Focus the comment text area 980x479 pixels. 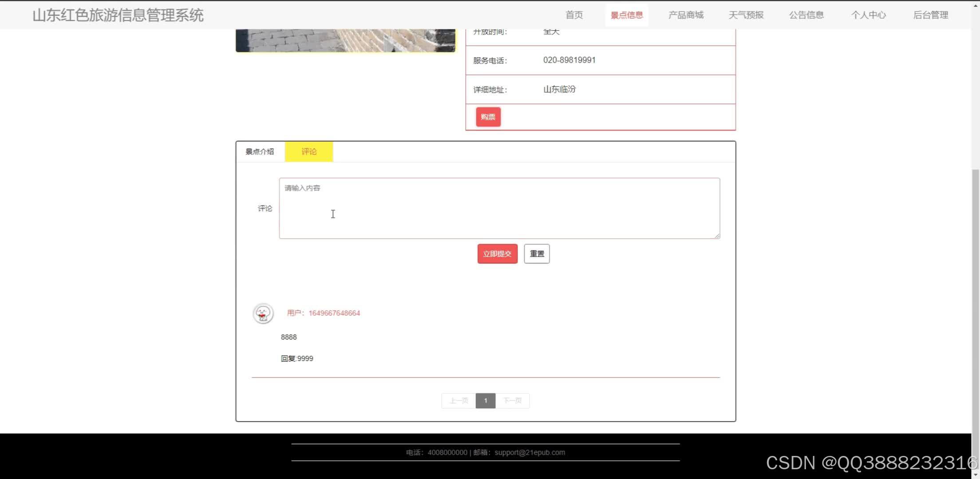click(499, 208)
